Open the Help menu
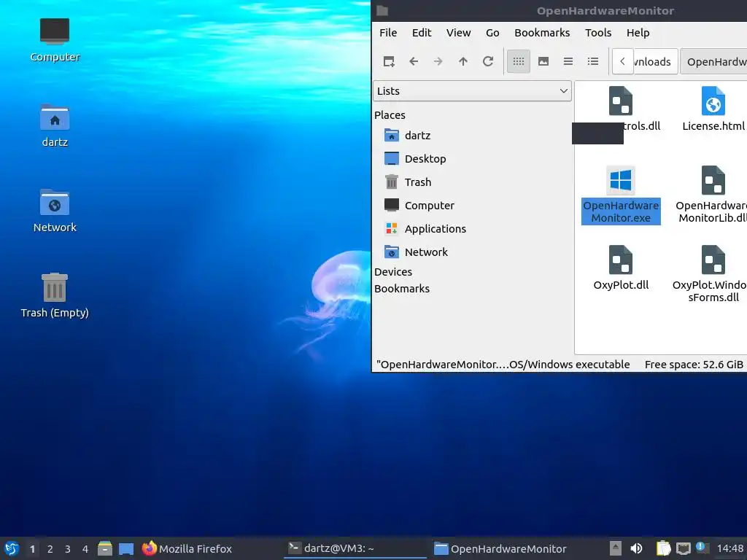 click(638, 32)
